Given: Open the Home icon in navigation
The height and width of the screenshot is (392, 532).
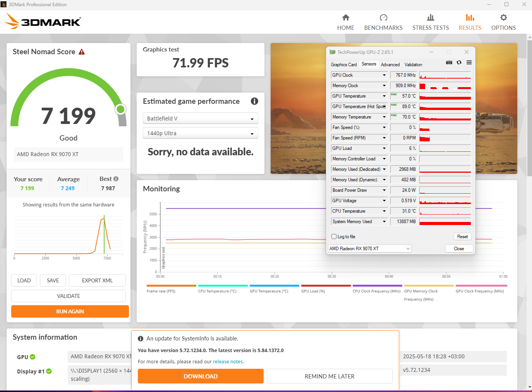Looking at the screenshot, I should (x=346, y=17).
